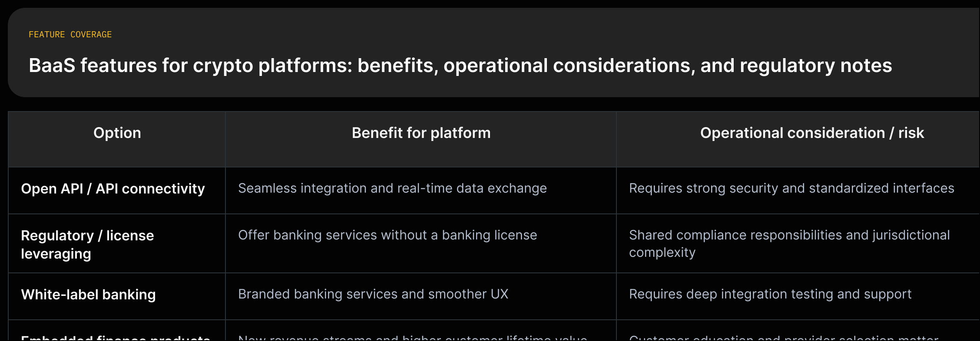Image resolution: width=980 pixels, height=341 pixels.
Task: Click Requires strong security and standardized interfaces cell
Action: point(791,188)
